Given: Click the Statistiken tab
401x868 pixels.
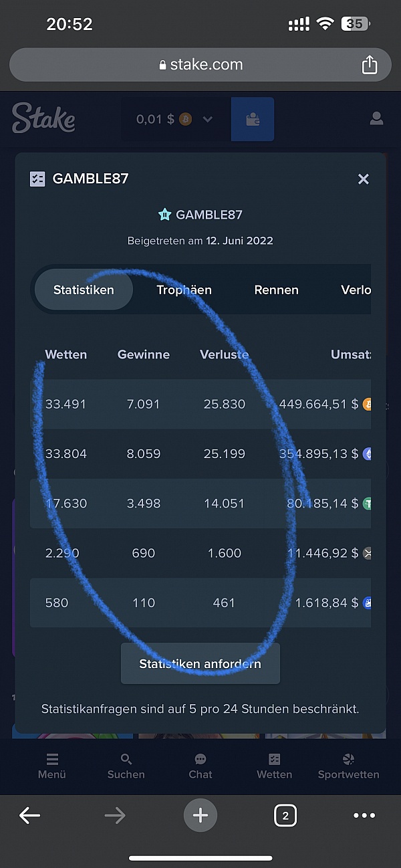Looking at the screenshot, I should click(84, 290).
